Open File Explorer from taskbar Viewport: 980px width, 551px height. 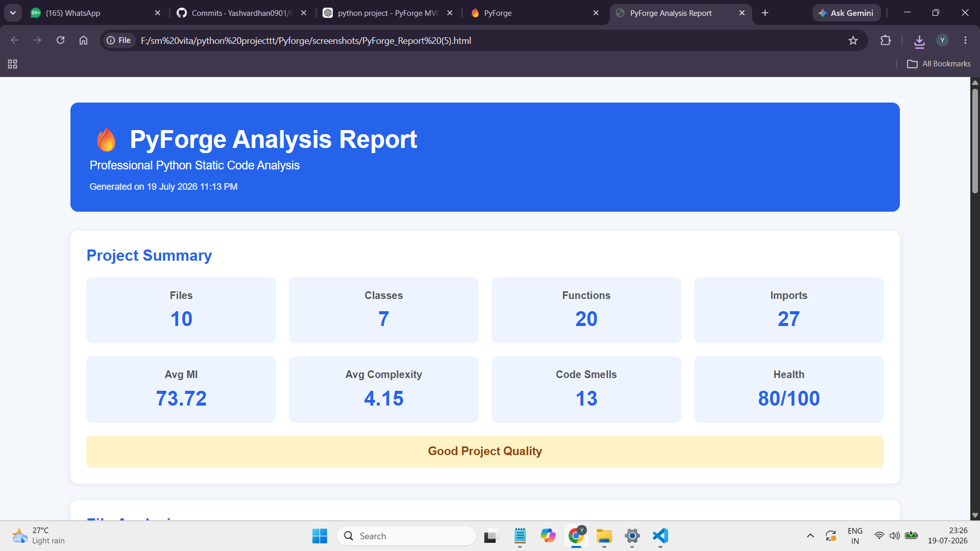(604, 536)
